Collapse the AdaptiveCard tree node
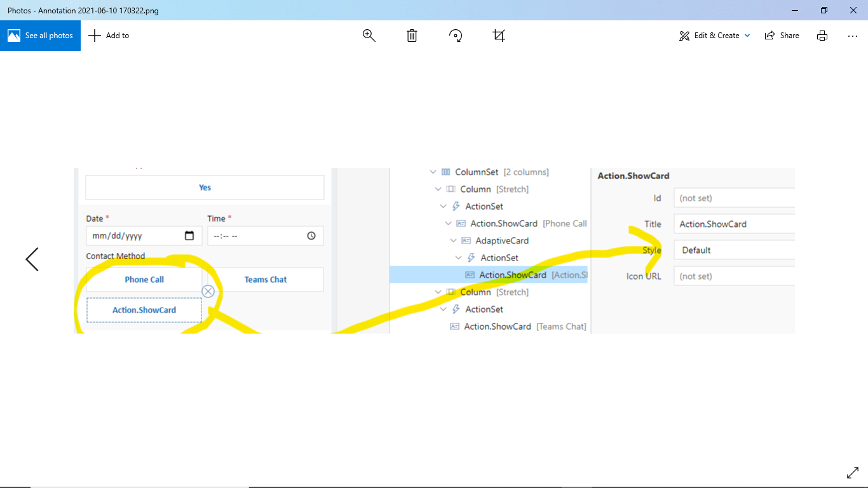This screenshot has height=488, width=868. [453, 240]
